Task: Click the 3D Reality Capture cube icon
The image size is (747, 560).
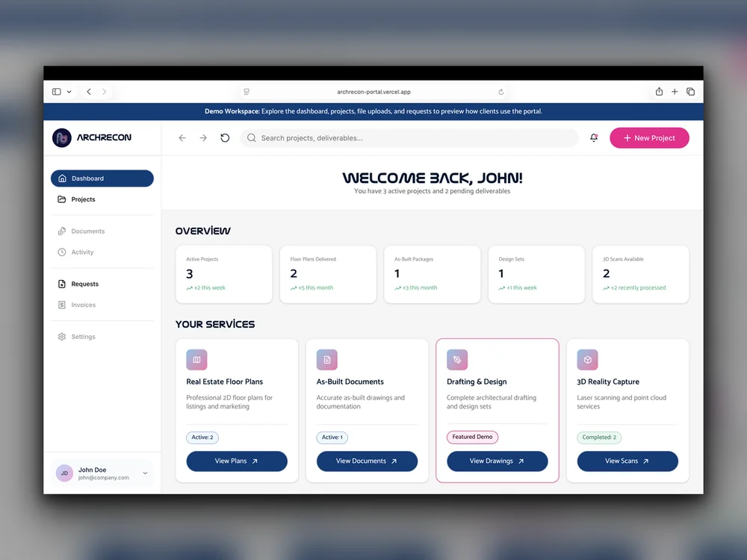Action: pos(587,360)
